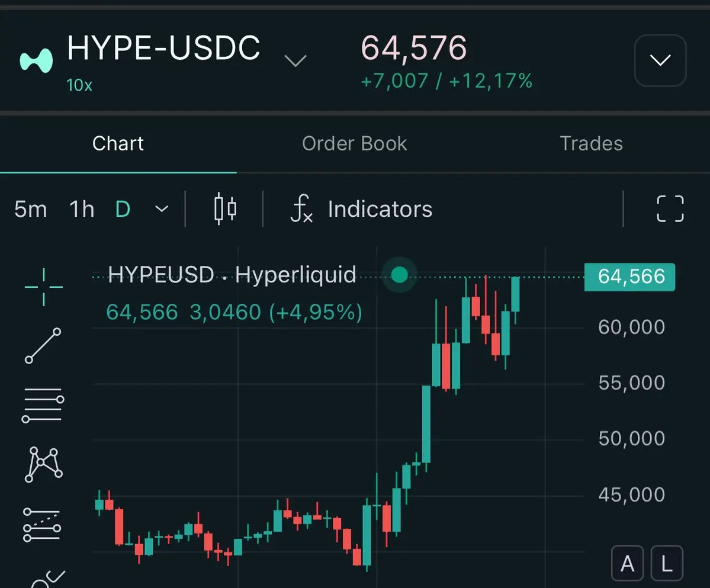Viewport: 710px width, 588px height.
Task: Switch to the Chart tab
Action: point(118,143)
